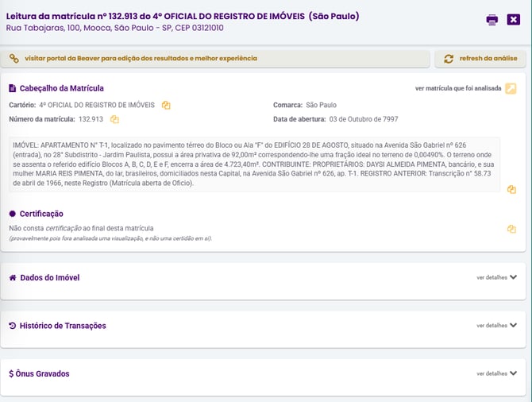Image resolution: width=532 pixels, height=402 pixels.
Task: Open analyzed matrícula via yellow icon
Action: tap(511, 88)
